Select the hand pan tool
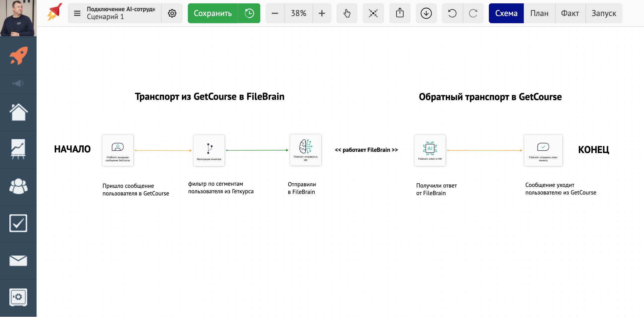Image resolution: width=644 pixels, height=317 pixels. (347, 13)
